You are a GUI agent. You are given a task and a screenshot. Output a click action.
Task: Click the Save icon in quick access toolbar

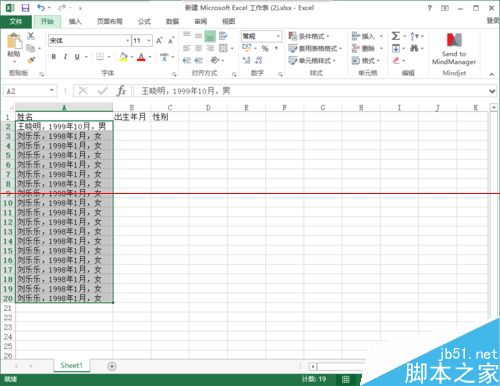click(x=25, y=8)
